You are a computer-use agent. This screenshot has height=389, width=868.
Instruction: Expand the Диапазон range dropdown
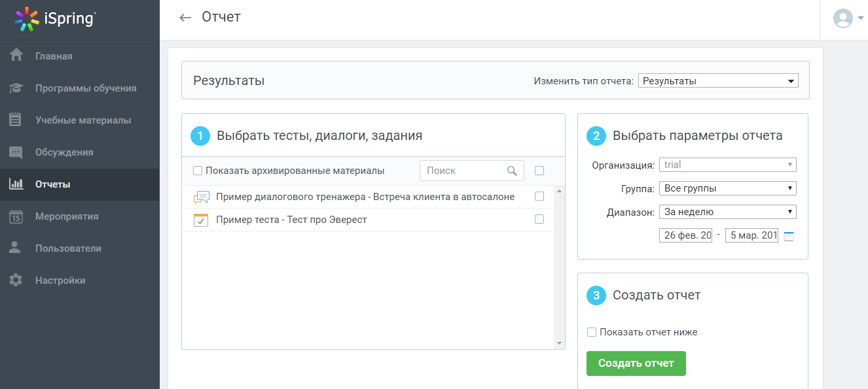point(727,211)
